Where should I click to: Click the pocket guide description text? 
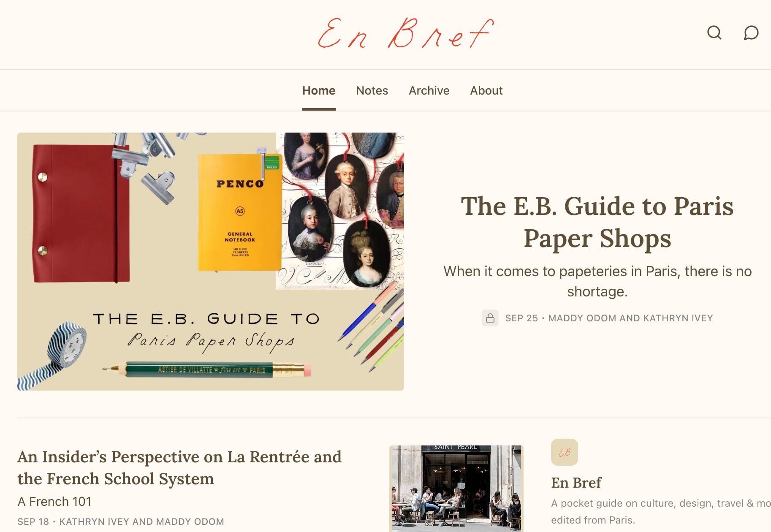click(x=661, y=511)
